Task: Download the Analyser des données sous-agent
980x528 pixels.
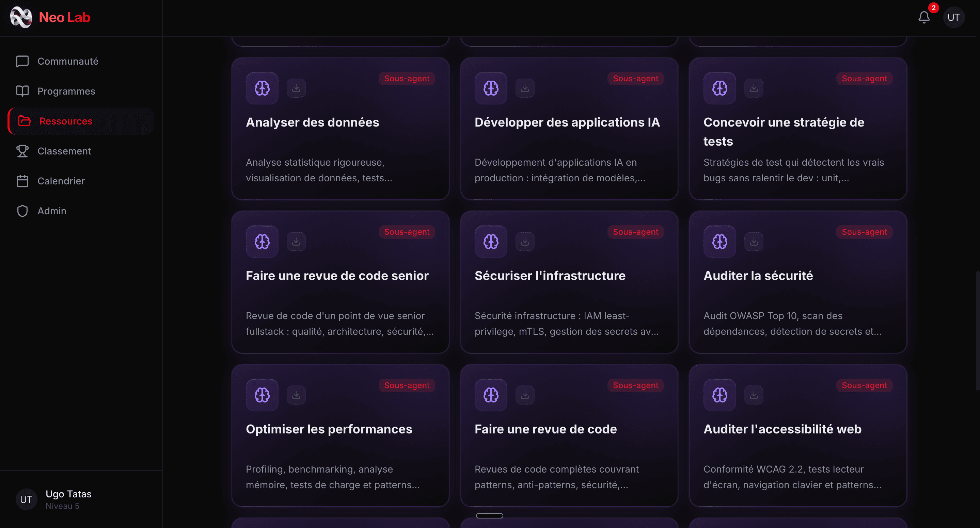Action: tap(296, 88)
